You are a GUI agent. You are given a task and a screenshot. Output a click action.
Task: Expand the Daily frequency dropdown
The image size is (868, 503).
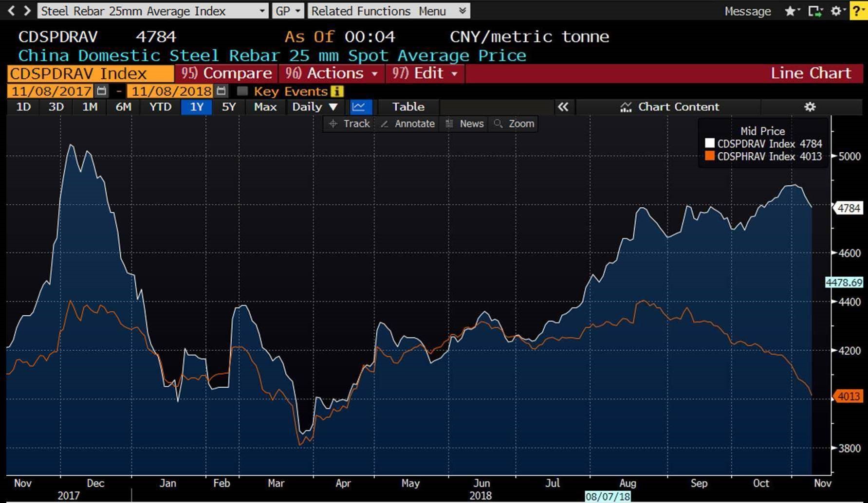[314, 107]
